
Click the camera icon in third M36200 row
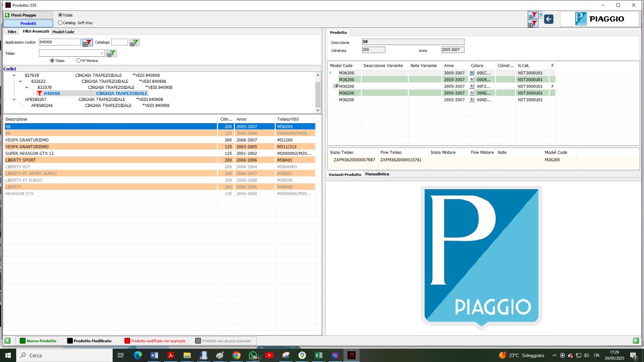[336, 86]
